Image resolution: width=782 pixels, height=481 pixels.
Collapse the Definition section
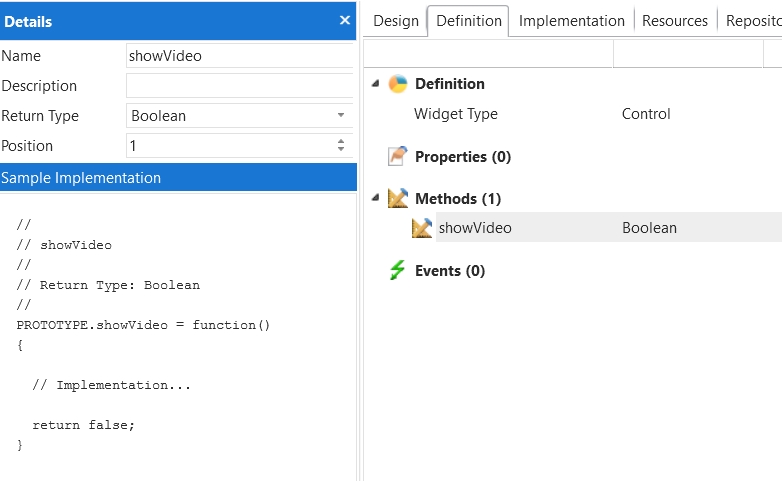tap(375, 84)
